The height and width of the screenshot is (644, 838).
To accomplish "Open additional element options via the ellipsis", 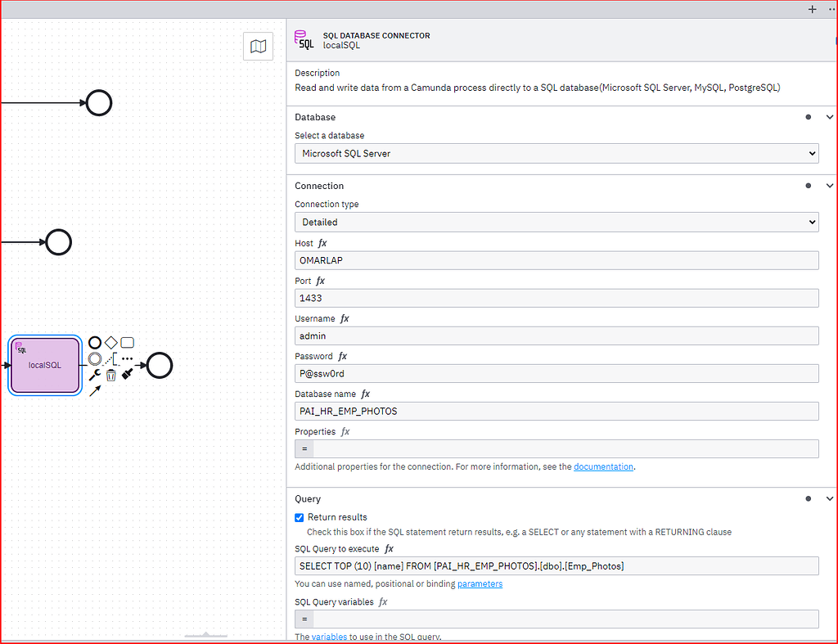I will click(127, 358).
